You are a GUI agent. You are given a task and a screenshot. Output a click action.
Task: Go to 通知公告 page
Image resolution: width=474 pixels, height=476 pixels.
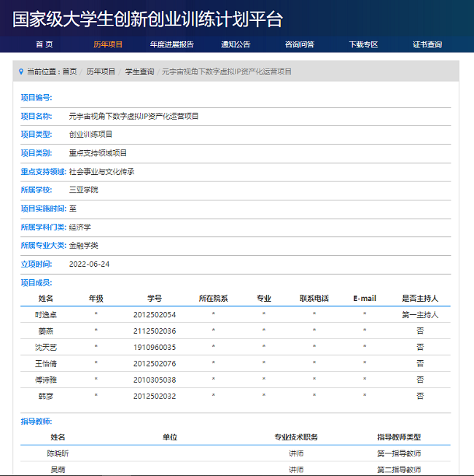[236, 44]
